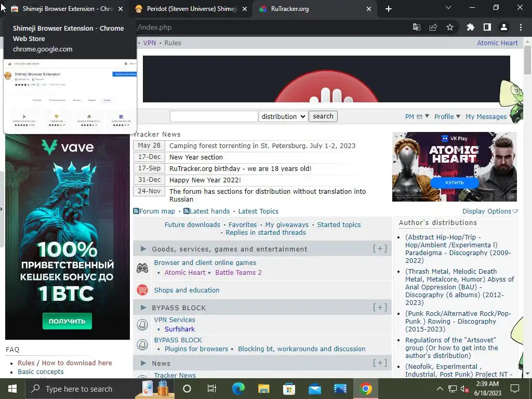Screen dimensions: 532x399
Task: Open the Profile dropdown arrow
Action: pyautogui.click(x=458, y=116)
